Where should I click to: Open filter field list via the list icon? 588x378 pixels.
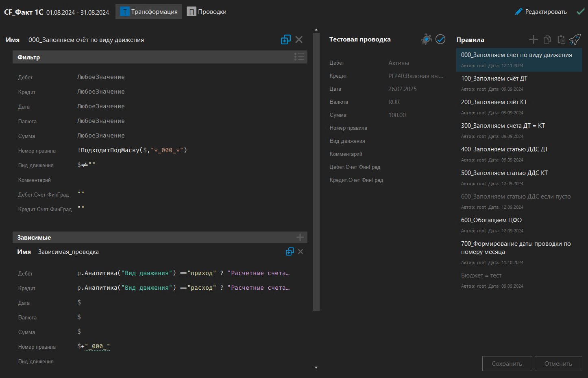[x=299, y=57]
